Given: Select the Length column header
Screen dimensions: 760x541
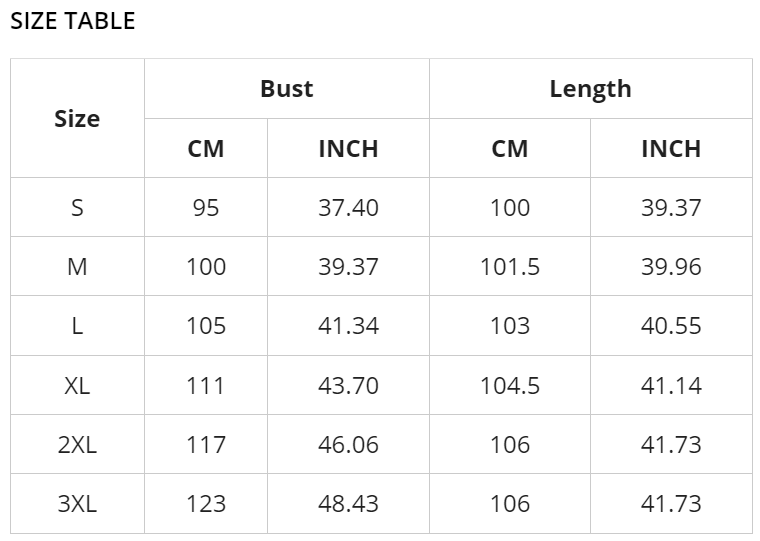Looking at the screenshot, I should (590, 88).
